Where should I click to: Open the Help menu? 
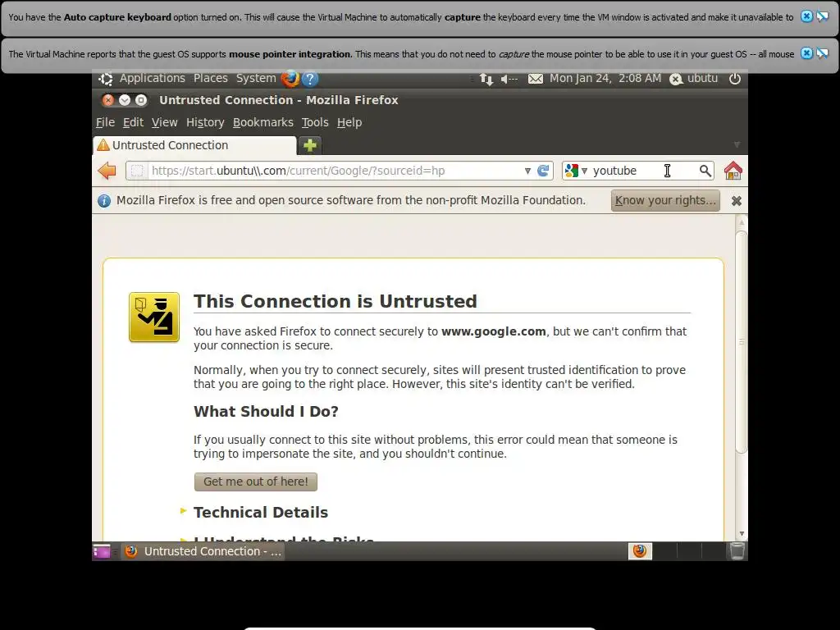349,122
